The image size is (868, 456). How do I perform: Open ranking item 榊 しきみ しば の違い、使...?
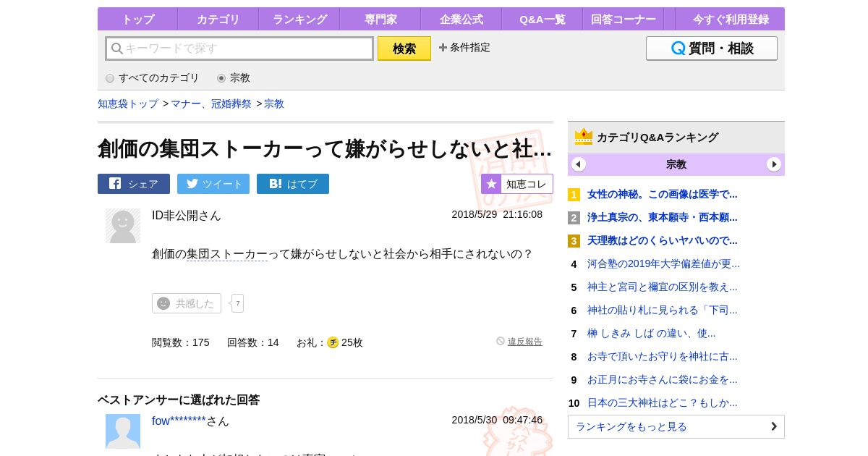click(x=651, y=333)
